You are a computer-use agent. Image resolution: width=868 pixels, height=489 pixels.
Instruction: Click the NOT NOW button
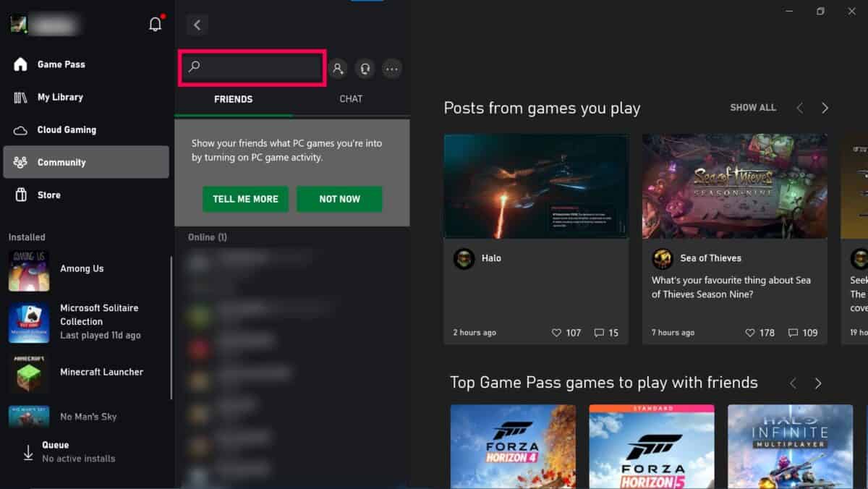click(339, 199)
